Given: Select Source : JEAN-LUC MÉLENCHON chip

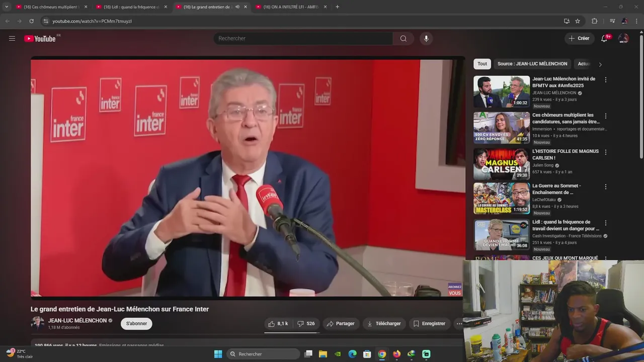Looking at the screenshot, I should point(532,64).
